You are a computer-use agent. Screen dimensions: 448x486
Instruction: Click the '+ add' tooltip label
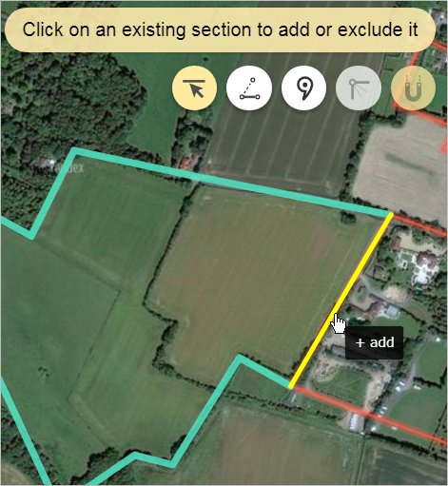tap(375, 342)
